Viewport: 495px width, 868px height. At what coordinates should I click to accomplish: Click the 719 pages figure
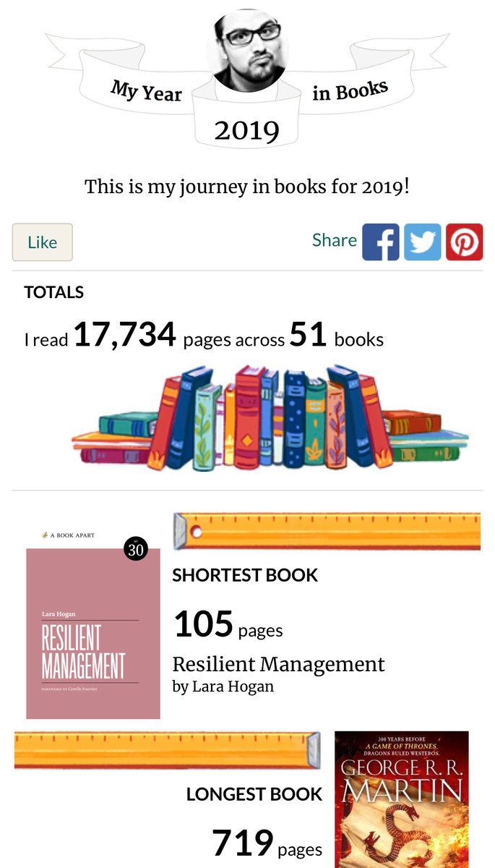tap(242, 843)
